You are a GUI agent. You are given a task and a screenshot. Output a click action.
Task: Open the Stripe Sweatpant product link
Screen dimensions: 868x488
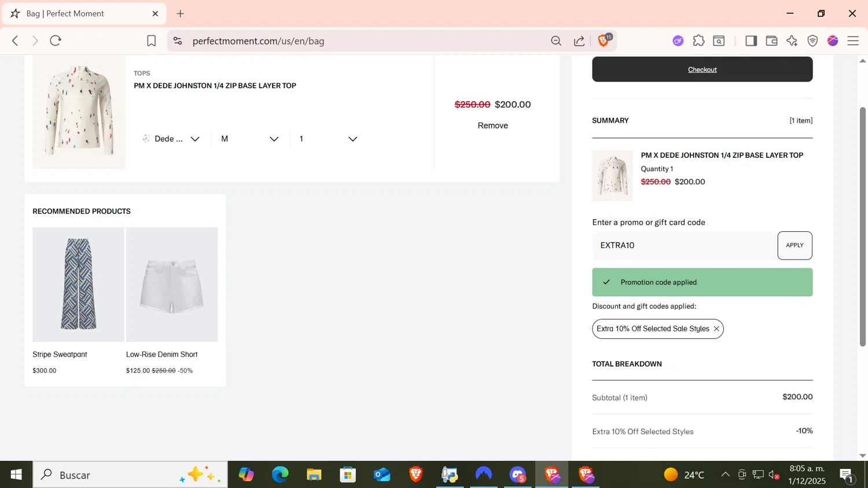click(60, 354)
